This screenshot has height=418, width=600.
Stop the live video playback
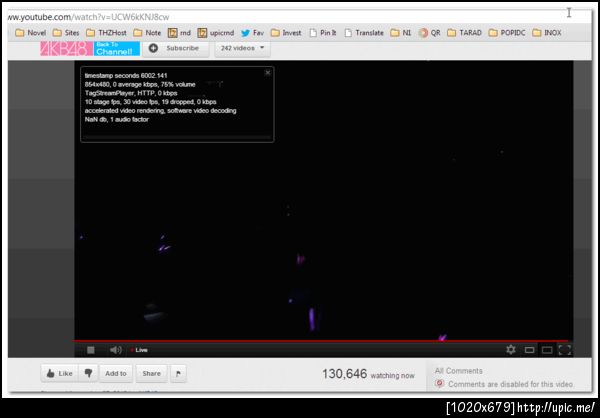pos(91,350)
